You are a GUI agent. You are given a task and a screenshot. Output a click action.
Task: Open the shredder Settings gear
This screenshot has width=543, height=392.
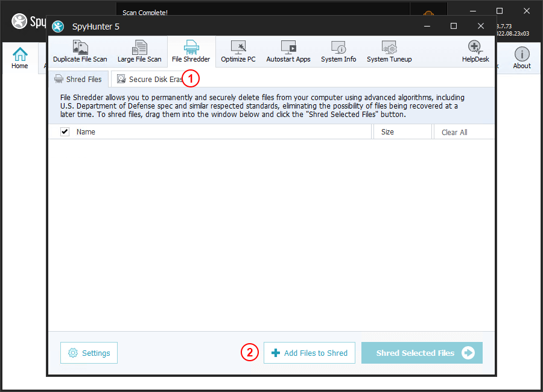(x=89, y=352)
